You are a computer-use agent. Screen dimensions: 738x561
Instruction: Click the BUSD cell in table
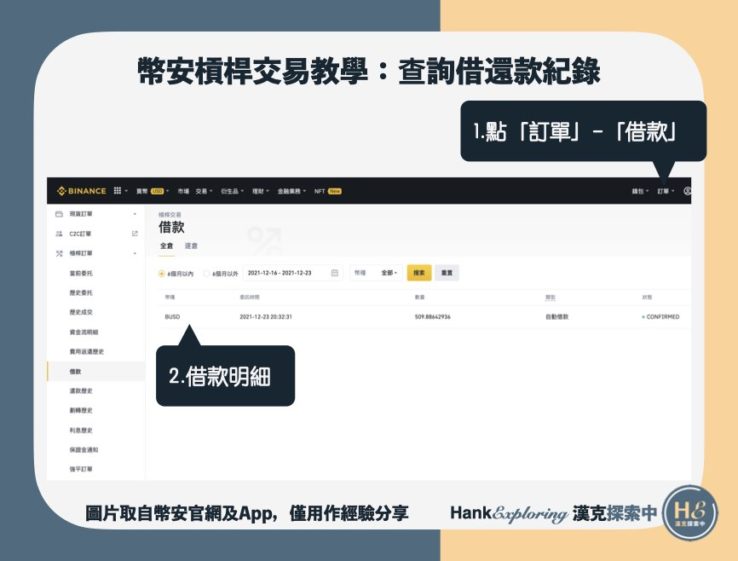(172, 317)
